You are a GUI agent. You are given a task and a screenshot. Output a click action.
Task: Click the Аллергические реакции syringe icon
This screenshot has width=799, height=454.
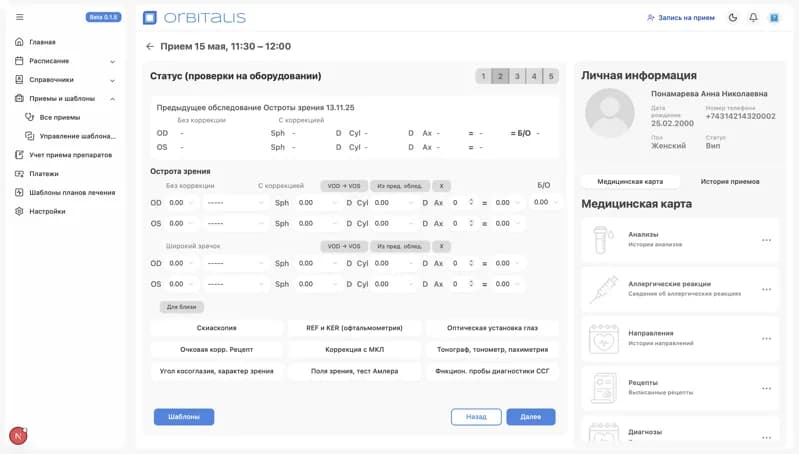[603, 289]
